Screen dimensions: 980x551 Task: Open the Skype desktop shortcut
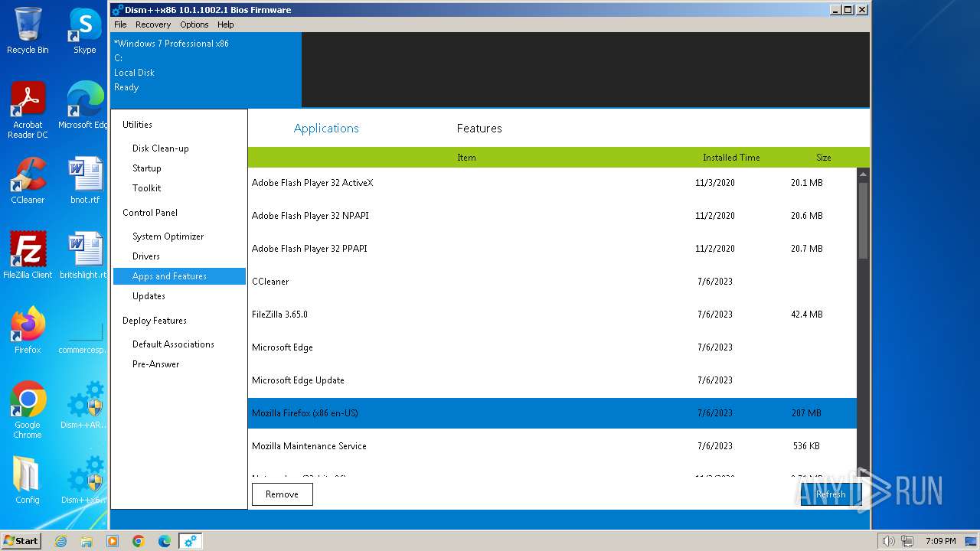[85, 31]
